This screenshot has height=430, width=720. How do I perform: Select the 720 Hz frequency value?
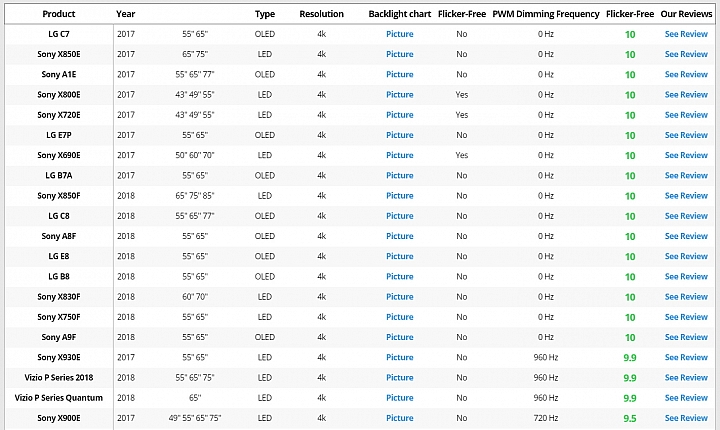click(546, 418)
